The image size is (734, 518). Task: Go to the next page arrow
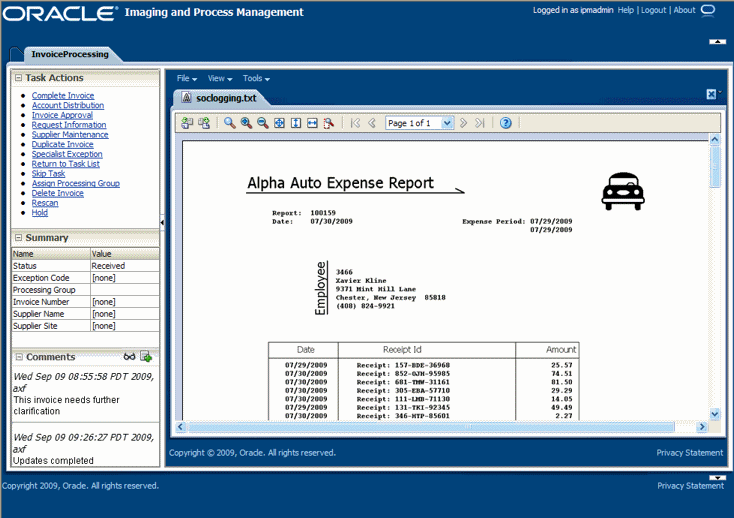coord(464,123)
